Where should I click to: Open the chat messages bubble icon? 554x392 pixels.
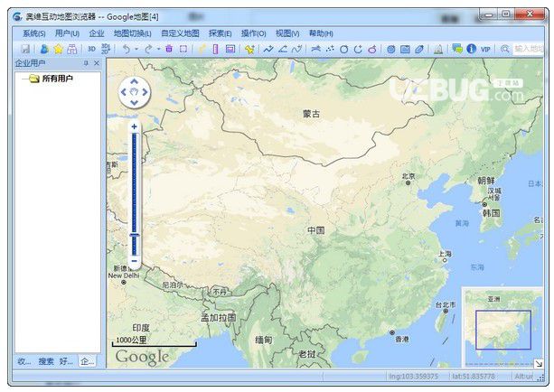pyautogui.click(x=456, y=49)
